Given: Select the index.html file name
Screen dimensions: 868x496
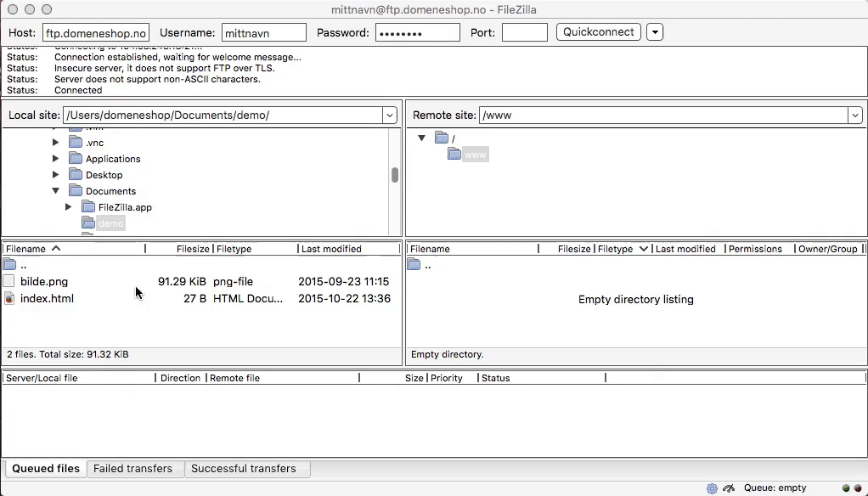Looking at the screenshot, I should pyautogui.click(x=47, y=299).
